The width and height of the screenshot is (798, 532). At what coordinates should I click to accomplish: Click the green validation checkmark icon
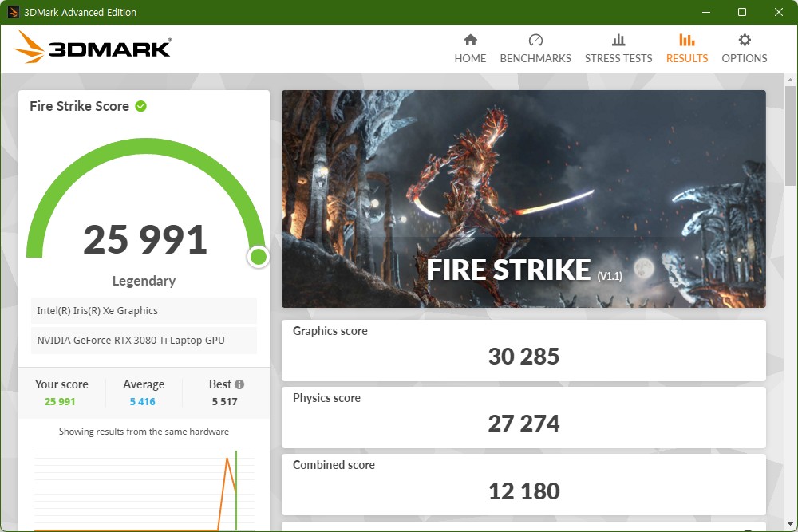click(141, 106)
